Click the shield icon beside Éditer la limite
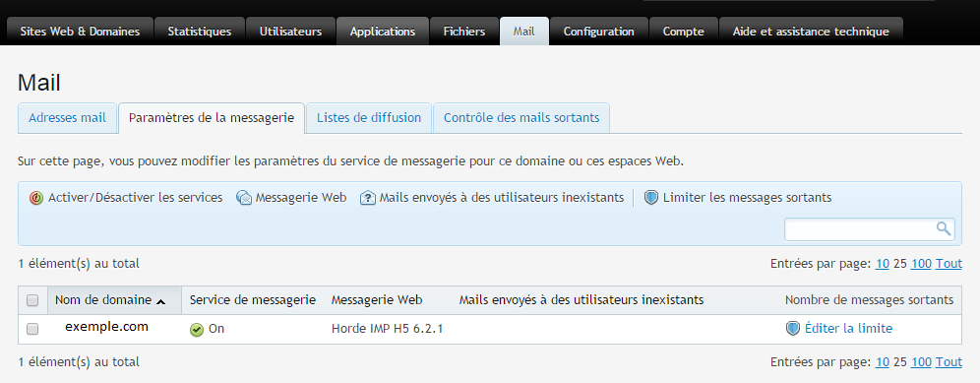 (793, 329)
